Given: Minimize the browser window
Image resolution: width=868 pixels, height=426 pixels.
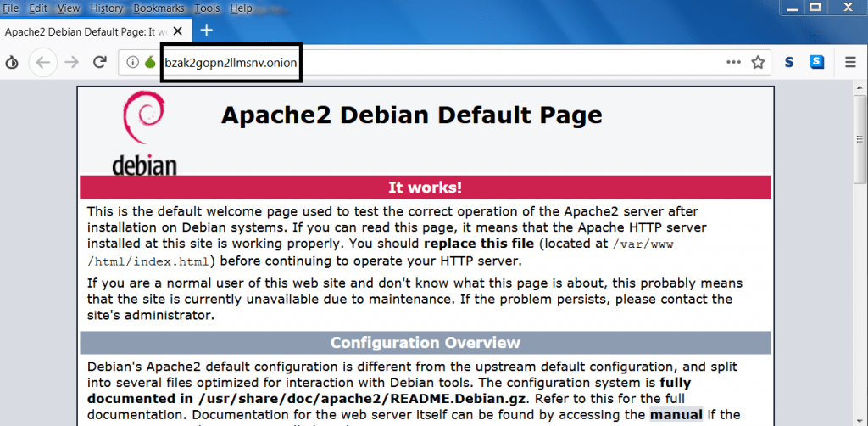Looking at the screenshot, I should click(x=793, y=7).
